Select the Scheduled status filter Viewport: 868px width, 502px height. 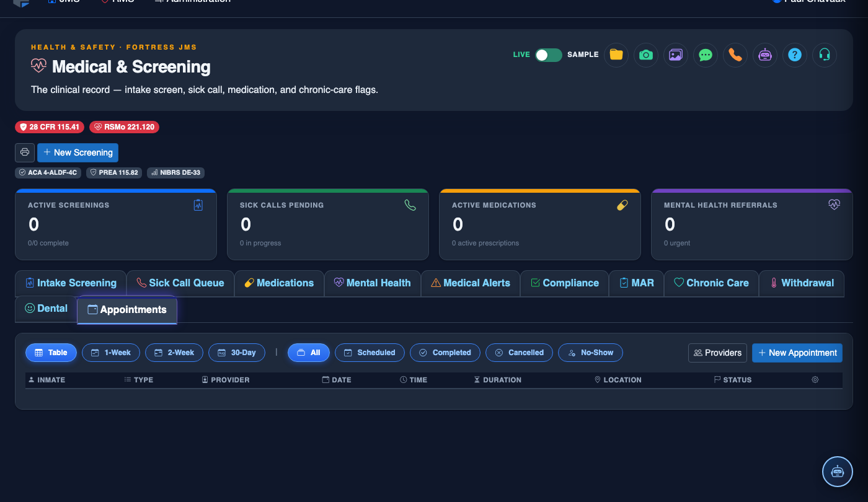coord(370,353)
